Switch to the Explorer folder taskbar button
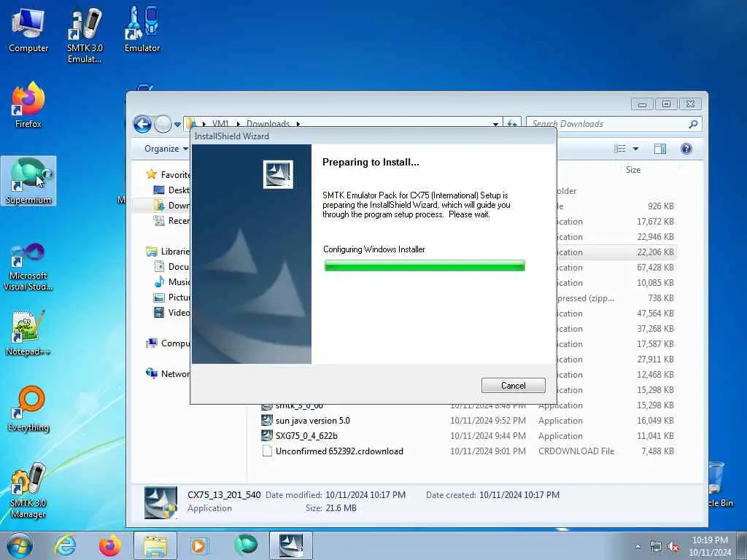747x560 pixels. pyautogui.click(x=155, y=545)
